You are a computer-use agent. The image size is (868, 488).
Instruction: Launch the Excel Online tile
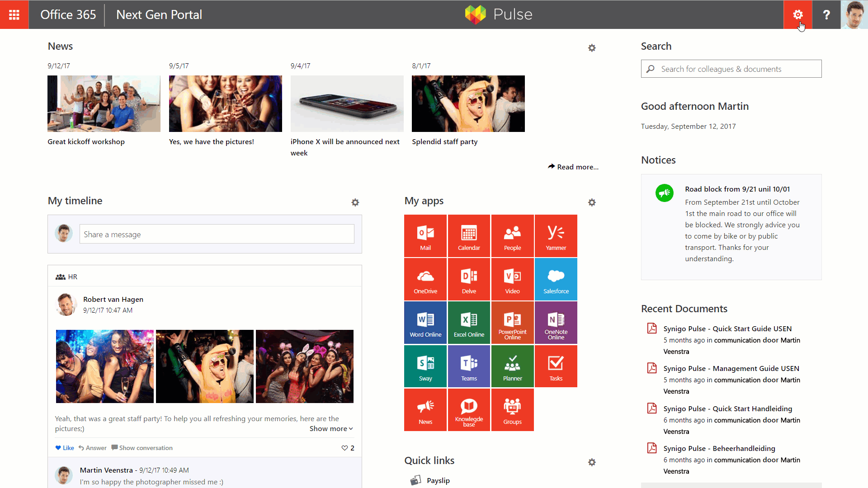pos(469,323)
